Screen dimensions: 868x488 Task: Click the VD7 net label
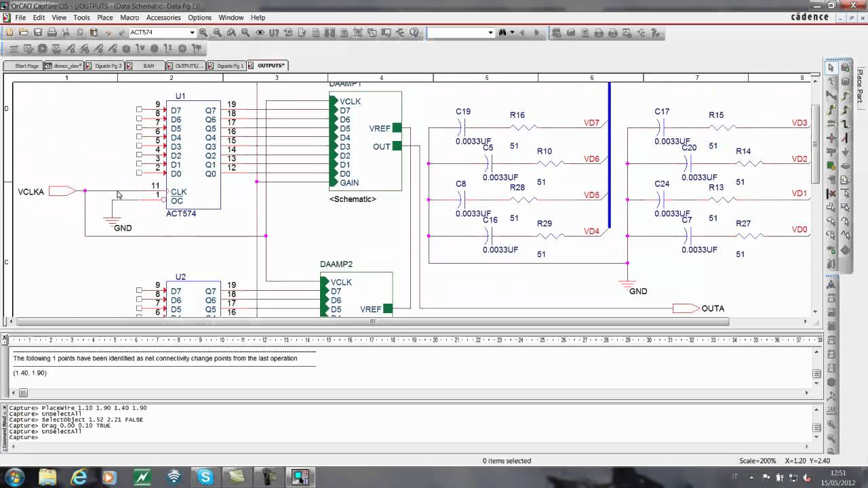[592, 123]
